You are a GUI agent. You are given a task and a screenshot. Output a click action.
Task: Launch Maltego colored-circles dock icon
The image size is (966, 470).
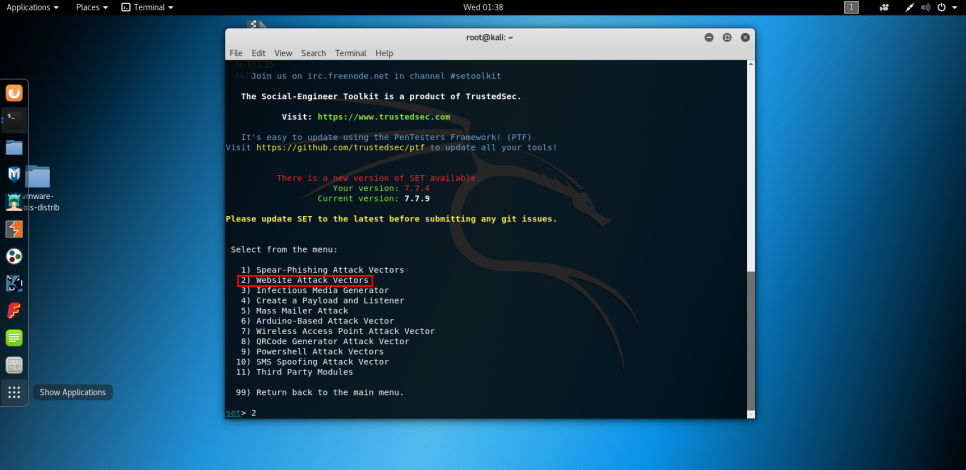(14, 256)
